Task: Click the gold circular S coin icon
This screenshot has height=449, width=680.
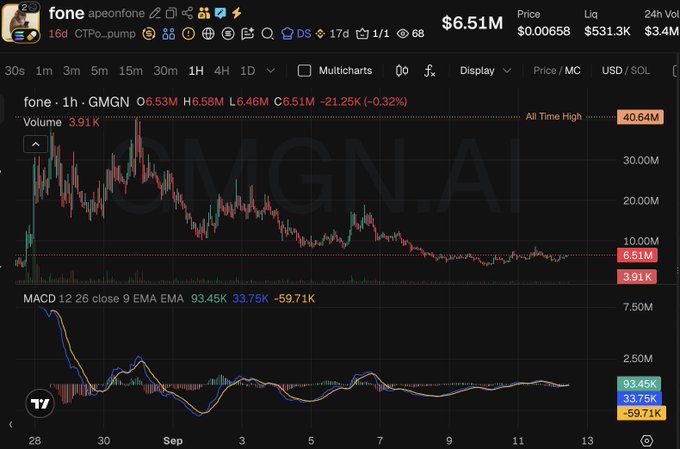Action: click(149, 33)
